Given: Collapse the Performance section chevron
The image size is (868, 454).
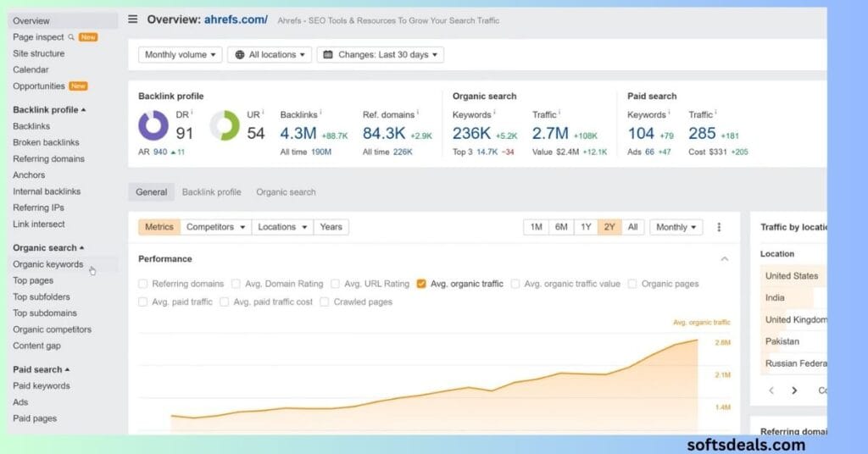Looking at the screenshot, I should [x=724, y=259].
